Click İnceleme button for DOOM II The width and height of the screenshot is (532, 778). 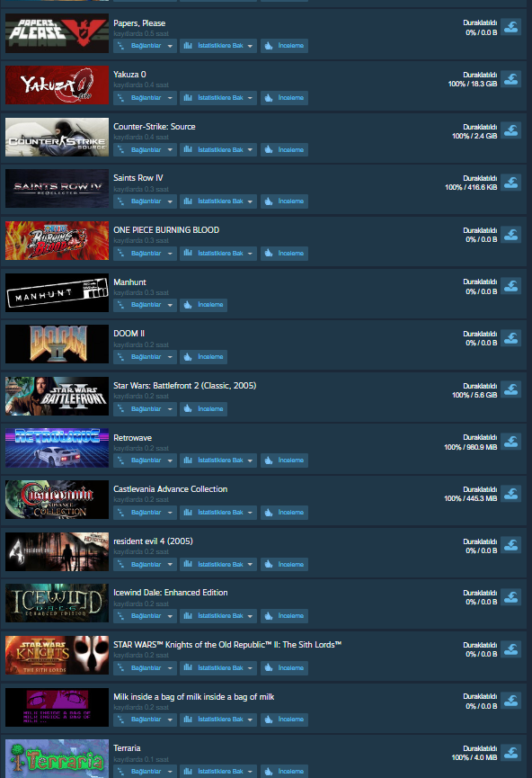(203, 357)
